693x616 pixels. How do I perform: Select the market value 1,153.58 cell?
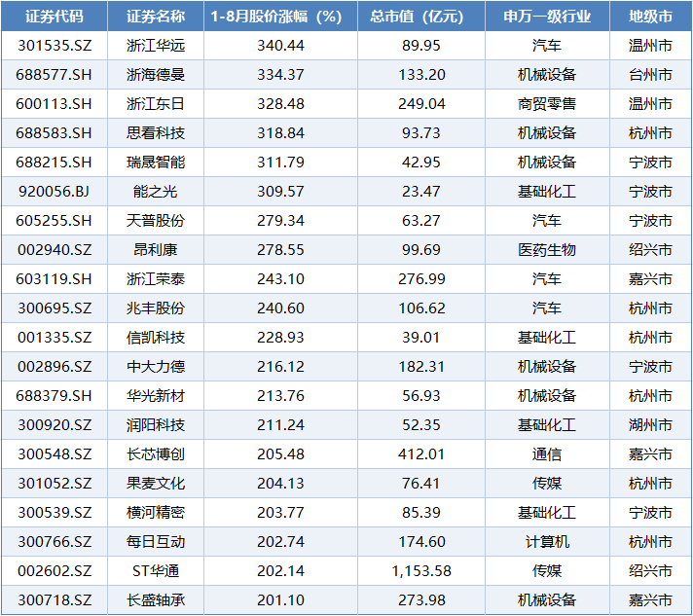[x=421, y=571]
